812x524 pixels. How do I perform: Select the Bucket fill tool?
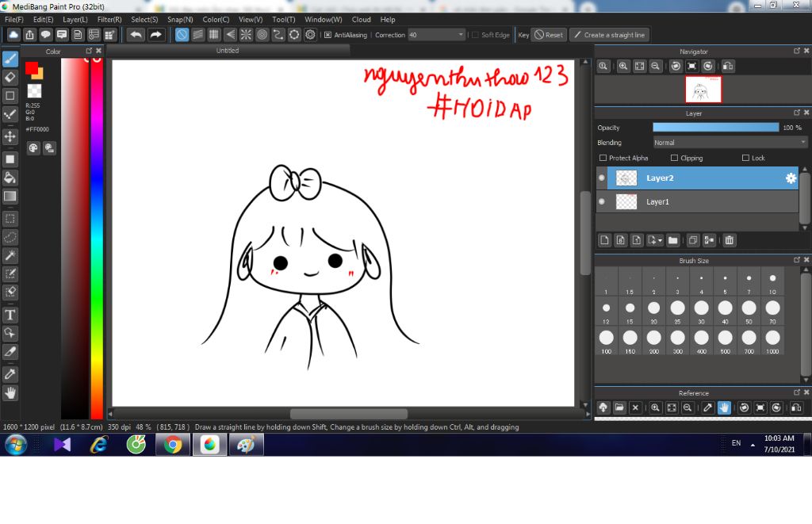tap(10, 178)
